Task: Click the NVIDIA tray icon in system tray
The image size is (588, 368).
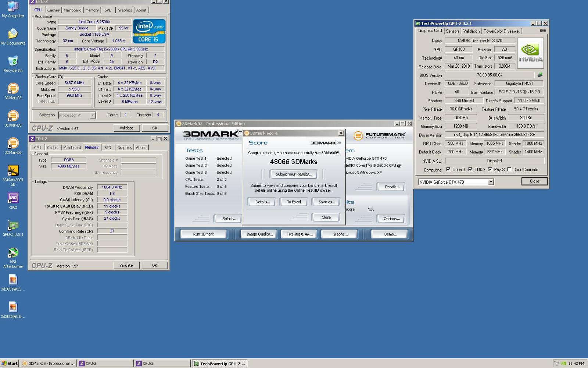Action: click(x=563, y=363)
